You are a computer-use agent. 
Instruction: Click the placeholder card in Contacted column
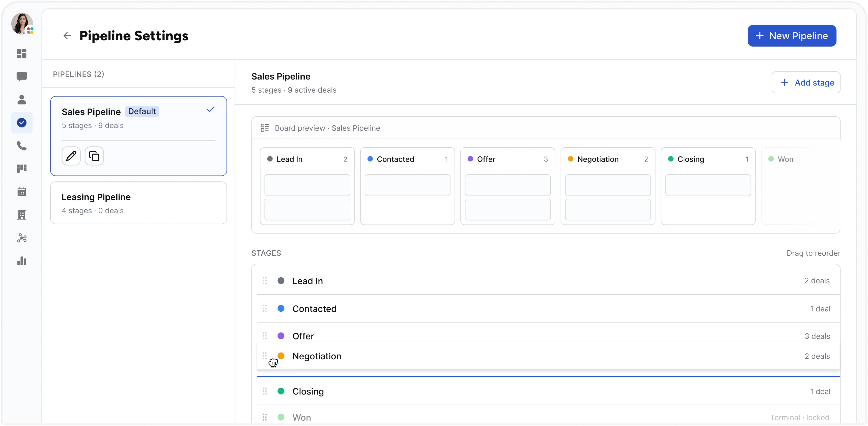pos(407,185)
